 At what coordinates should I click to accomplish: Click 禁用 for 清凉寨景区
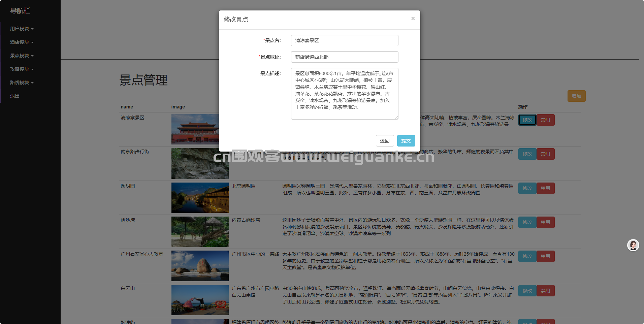pyautogui.click(x=545, y=120)
